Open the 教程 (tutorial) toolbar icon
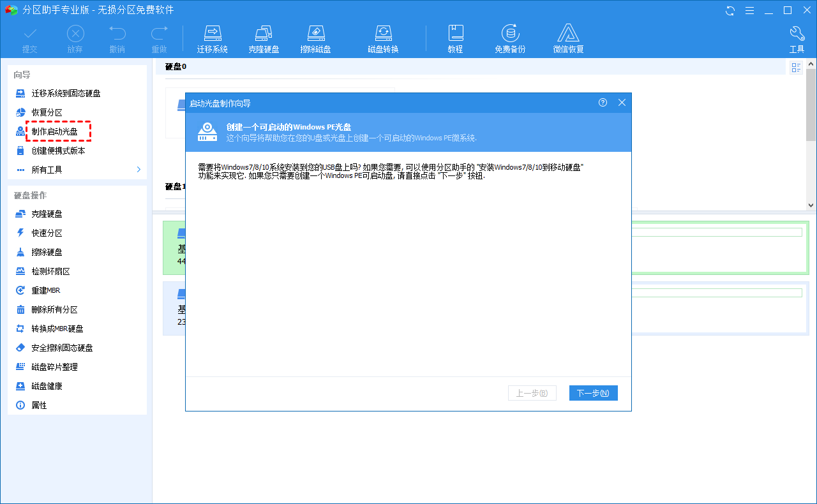The height and width of the screenshot is (504, 817). [x=455, y=39]
